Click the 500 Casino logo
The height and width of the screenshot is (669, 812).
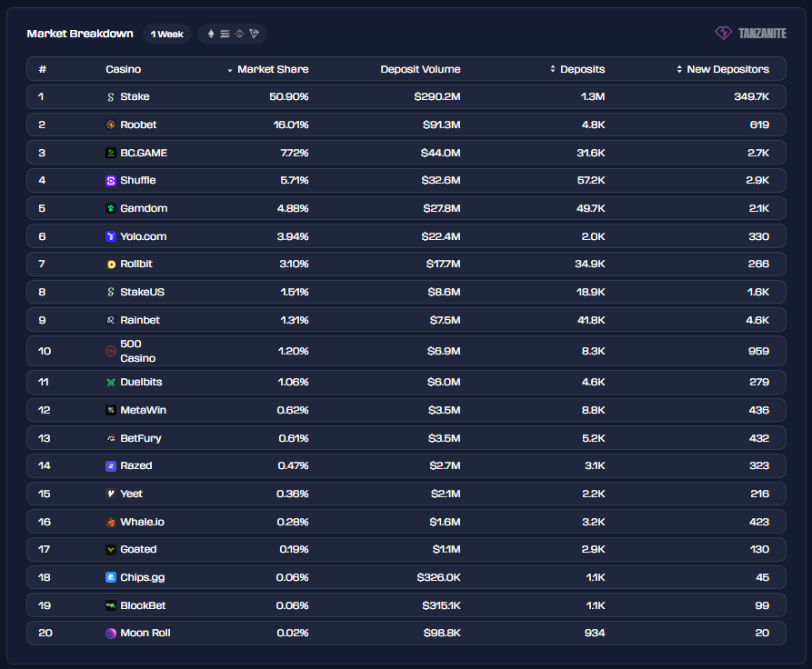[110, 351]
